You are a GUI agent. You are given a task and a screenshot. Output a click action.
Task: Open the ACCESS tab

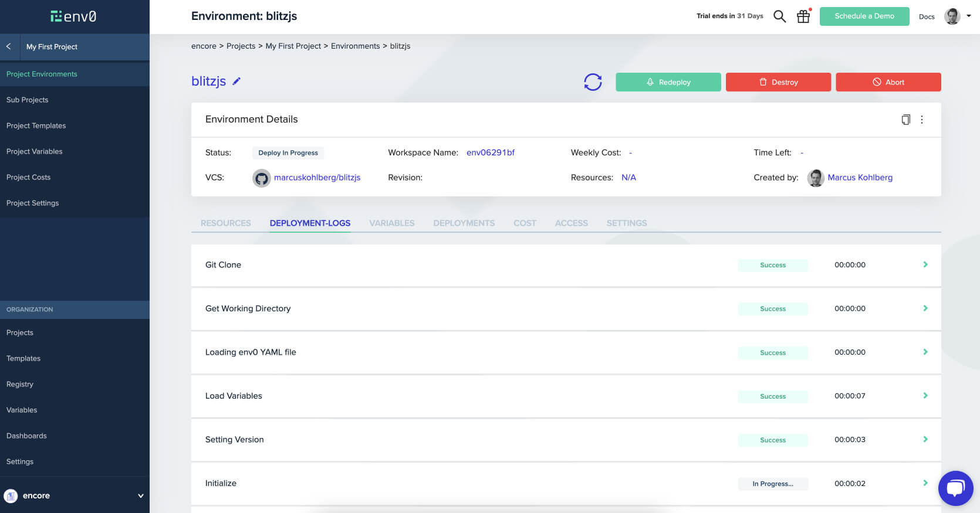(571, 223)
